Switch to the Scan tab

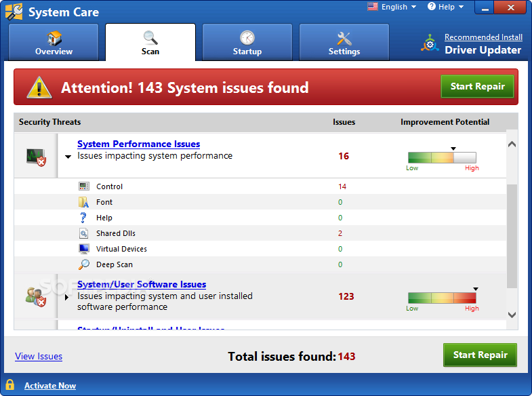150,43
